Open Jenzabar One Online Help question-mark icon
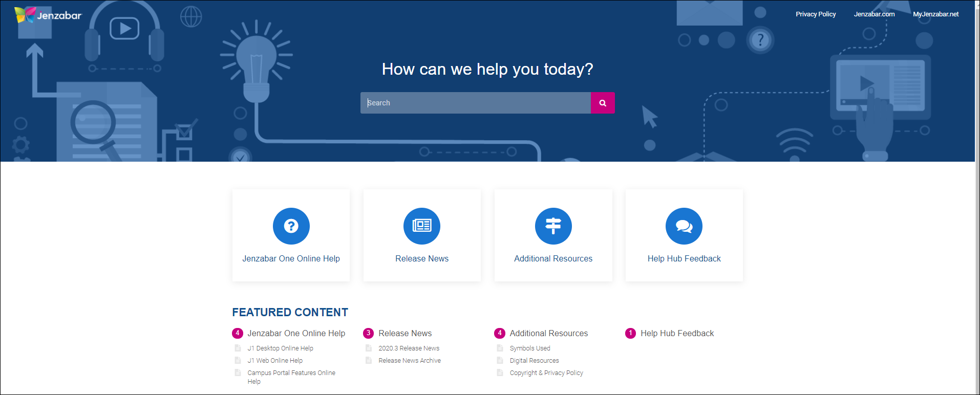The height and width of the screenshot is (395, 980). click(291, 226)
